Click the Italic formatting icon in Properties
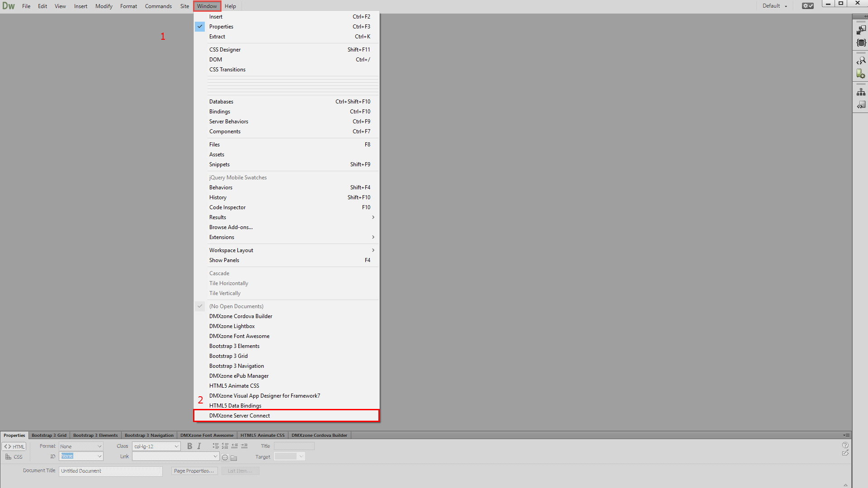 coord(199,446)
